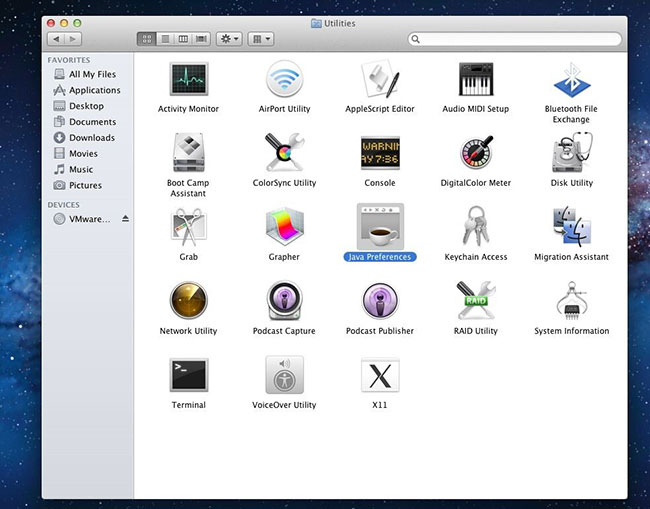Click the Terminal icon
650x509 pixels.
tap(189, 375)
